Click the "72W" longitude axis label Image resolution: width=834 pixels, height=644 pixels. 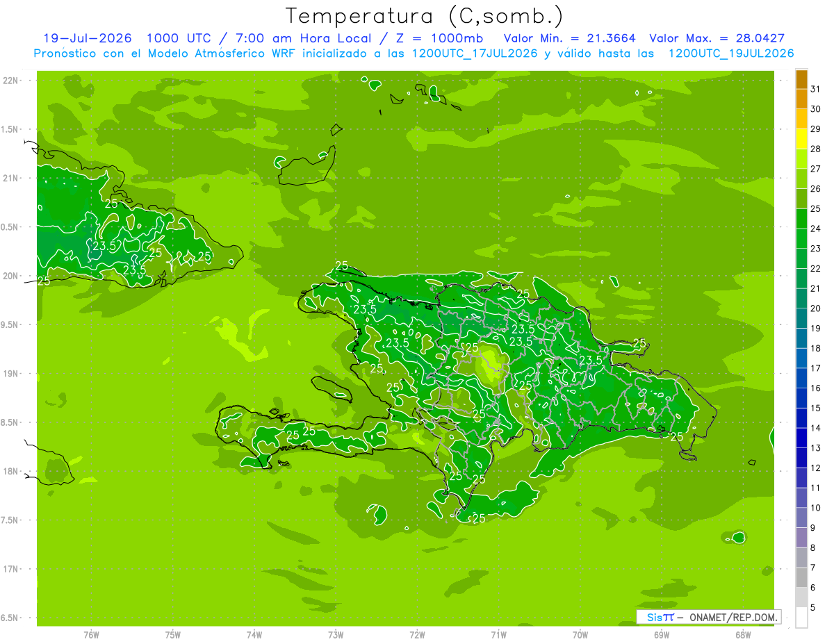(417, 635)
